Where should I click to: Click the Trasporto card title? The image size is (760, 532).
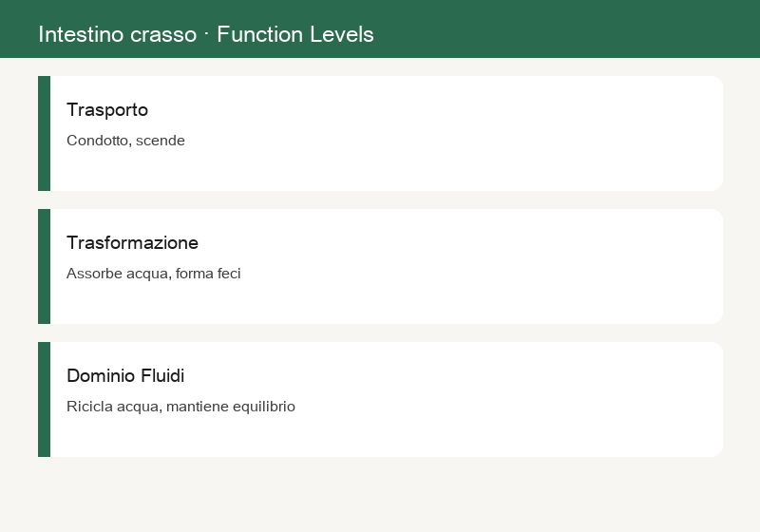click(x=107, y=110)
